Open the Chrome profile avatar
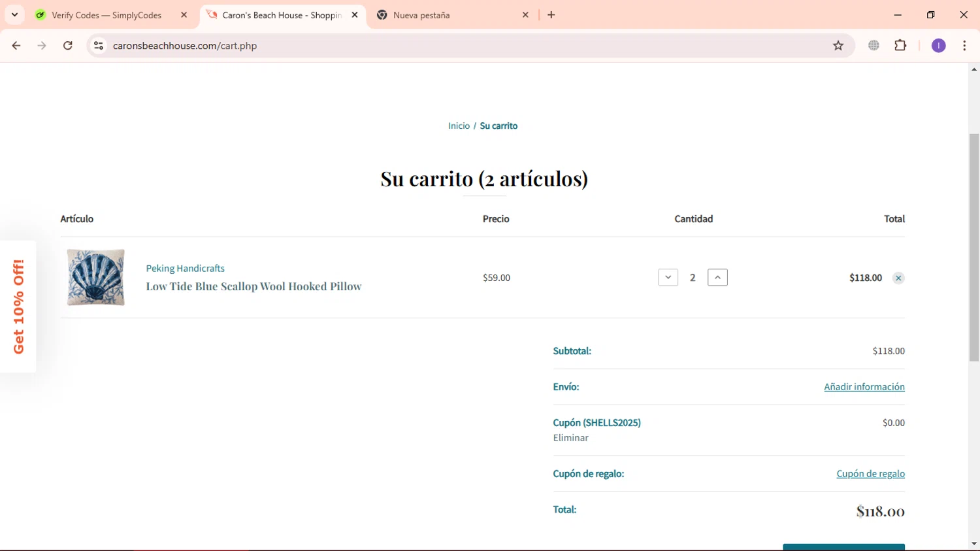980x551 pixels. (938, 46)
